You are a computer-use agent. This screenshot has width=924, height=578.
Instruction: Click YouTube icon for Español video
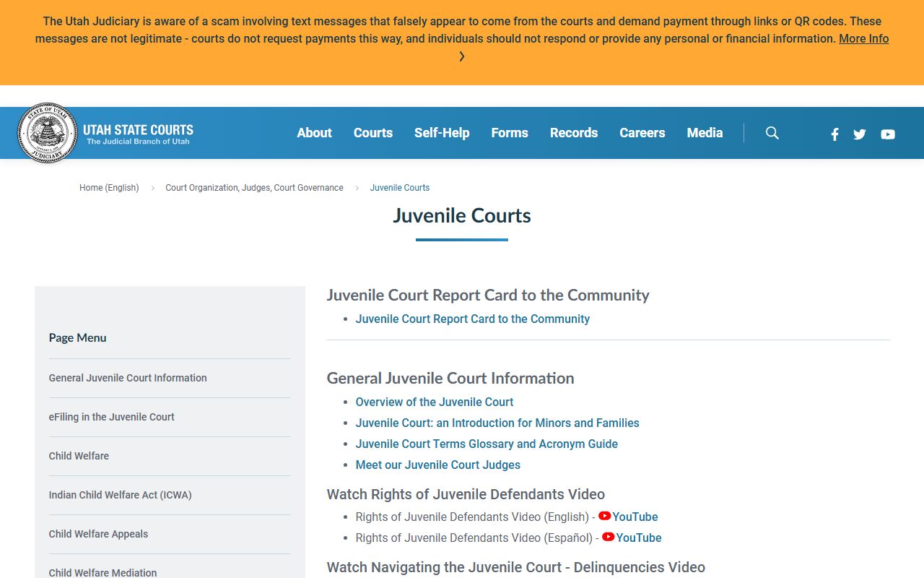click(x=609, y=537)
